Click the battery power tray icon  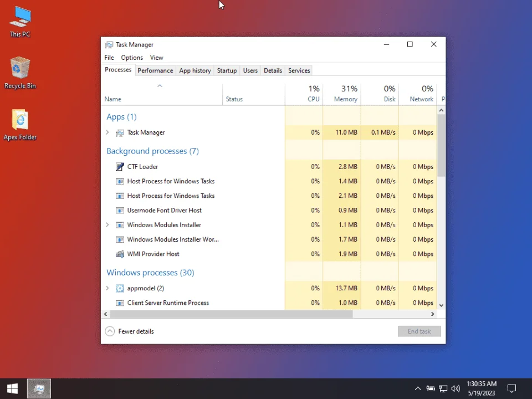[x=431, y=388]
